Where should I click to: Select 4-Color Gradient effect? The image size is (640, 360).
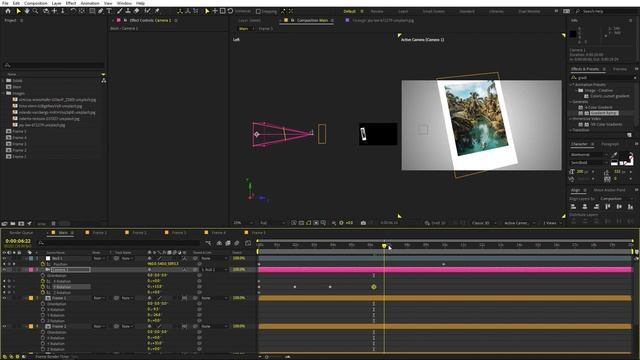coord(598,107)
